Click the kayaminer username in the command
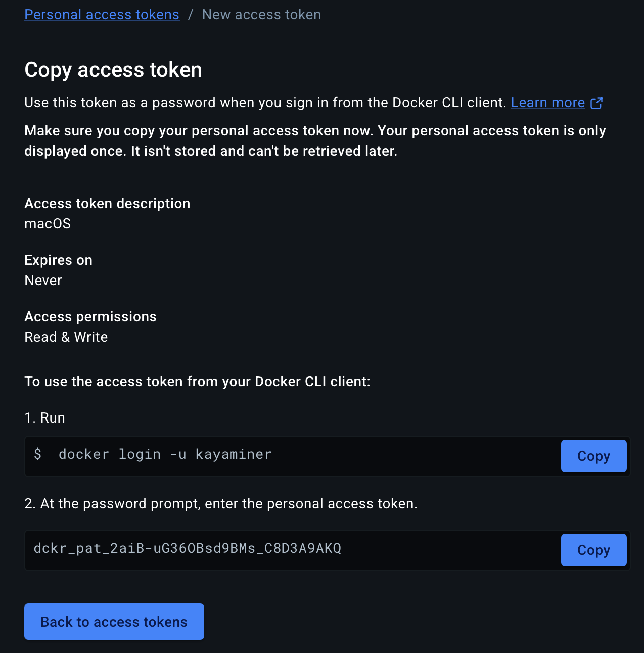644x653 pixels. pyautogui.click(x=234, y=455)
